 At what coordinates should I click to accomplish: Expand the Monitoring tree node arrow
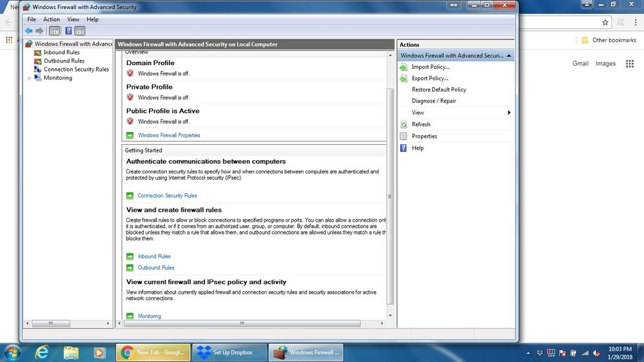click(x=30, y=79)
